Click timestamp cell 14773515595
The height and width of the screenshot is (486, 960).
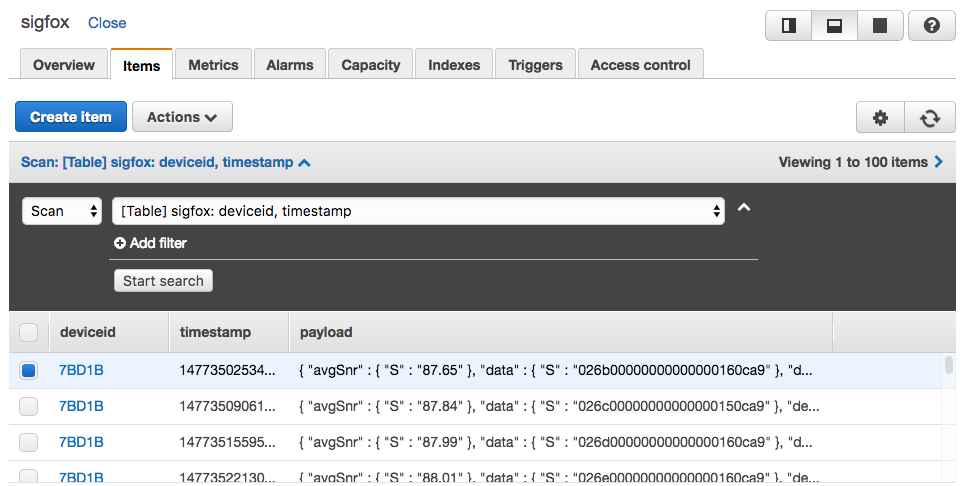coord(227,442)
